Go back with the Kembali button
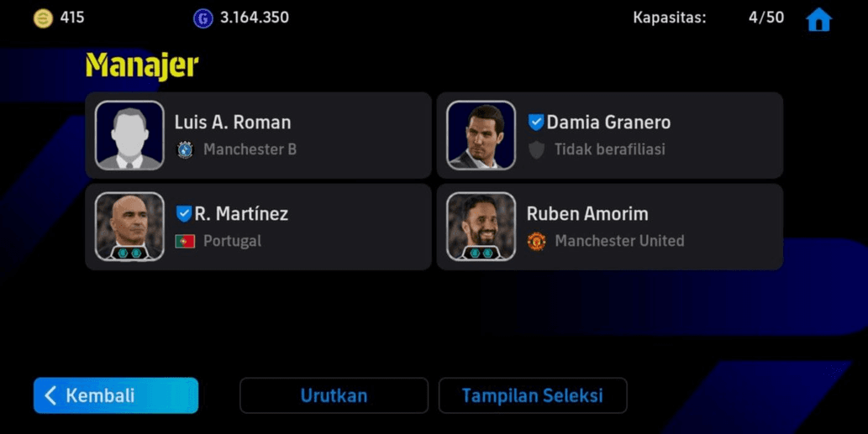 [x=116, y=395]
